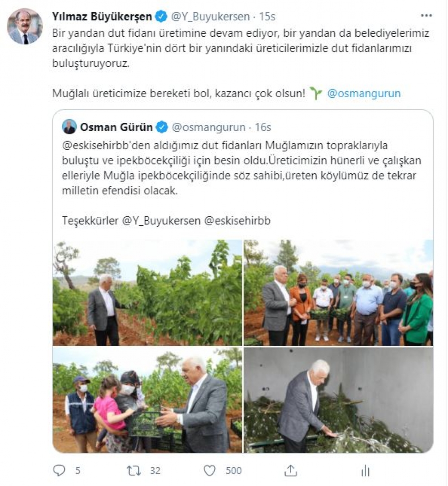View photo of man handing crate to woman with child

[147, 400]
